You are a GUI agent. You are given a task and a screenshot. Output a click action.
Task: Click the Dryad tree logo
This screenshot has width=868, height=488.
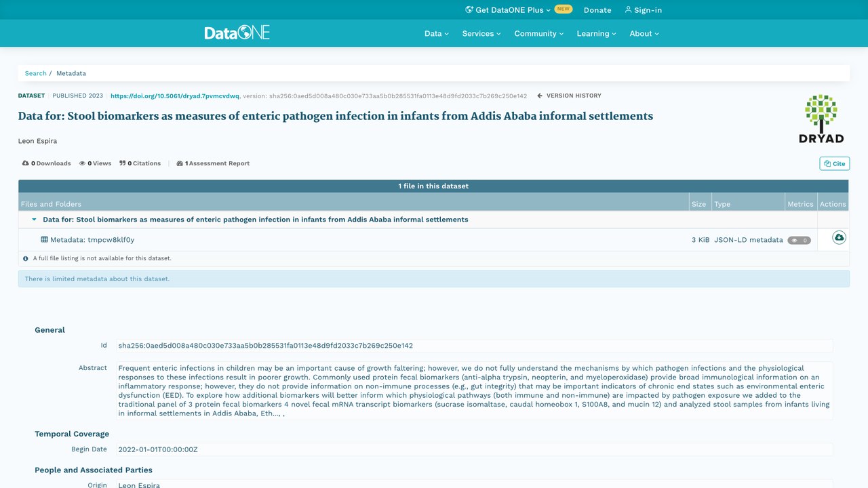point(821,119)
